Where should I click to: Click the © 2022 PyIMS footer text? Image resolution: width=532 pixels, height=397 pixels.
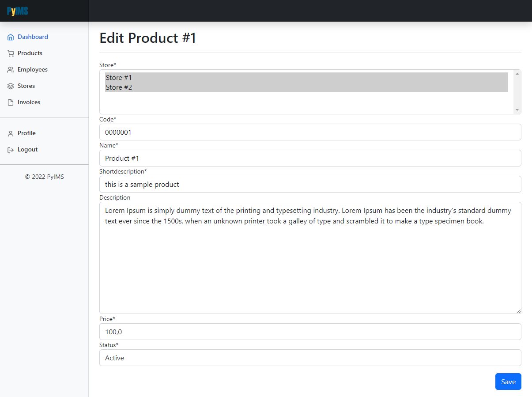point(44,177)
